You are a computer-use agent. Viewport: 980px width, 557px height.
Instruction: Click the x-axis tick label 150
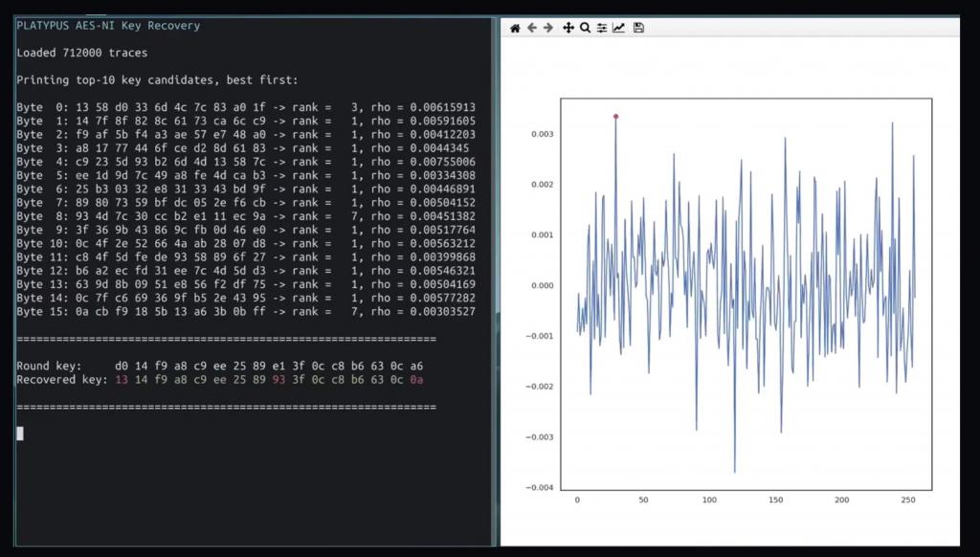(x=775, y=501)
